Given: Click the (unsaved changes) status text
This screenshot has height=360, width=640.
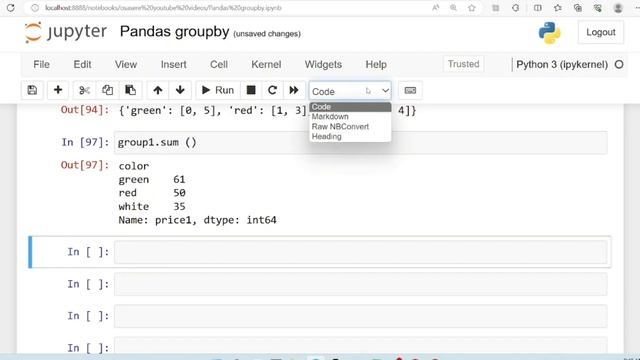Looking at the screenshot, I should point(267,34).
